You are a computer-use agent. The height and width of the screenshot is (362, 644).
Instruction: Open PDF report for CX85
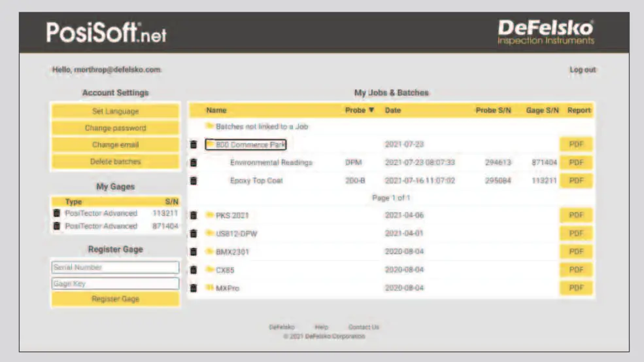[576, 270]
